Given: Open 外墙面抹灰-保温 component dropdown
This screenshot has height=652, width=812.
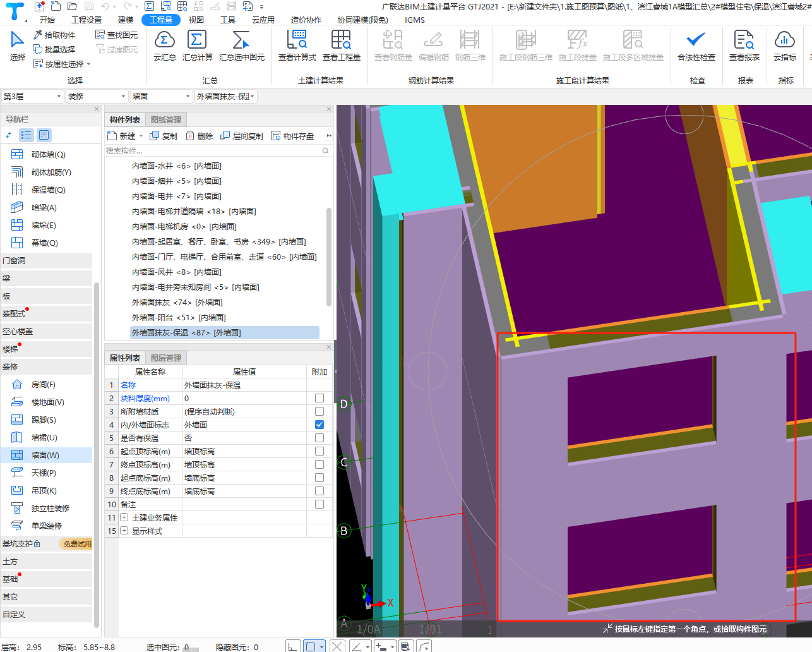Looking at the screenshot, I should pyautogui.click(x=226, y=97).
